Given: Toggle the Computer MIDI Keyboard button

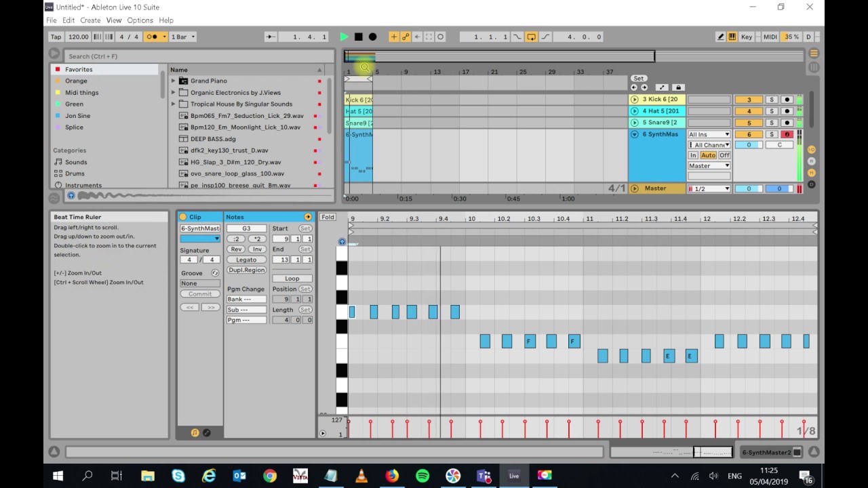Looking at the screenshot, I should click(x=732, y=37).
